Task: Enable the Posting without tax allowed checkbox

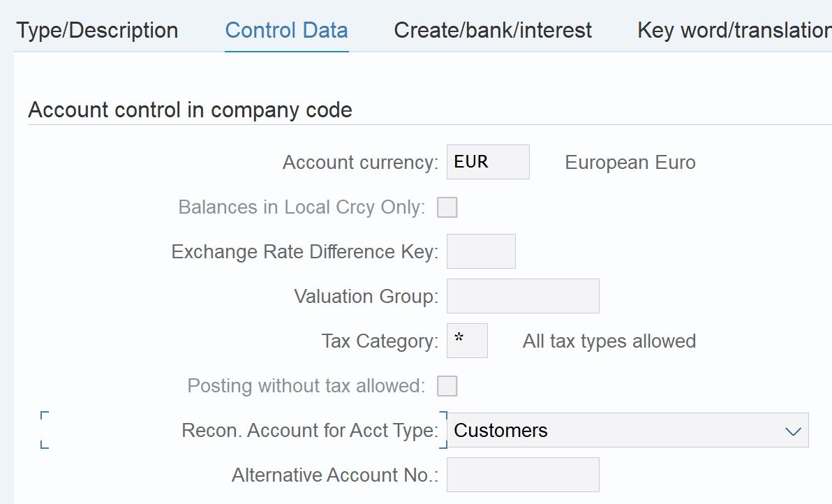Action: pos(447,386)
